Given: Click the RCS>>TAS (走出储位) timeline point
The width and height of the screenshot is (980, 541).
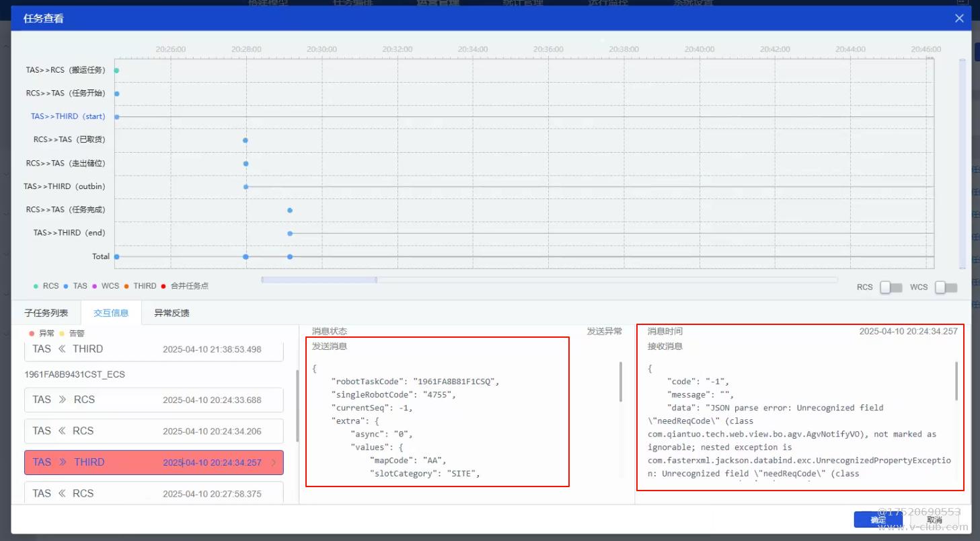Looking at the screenshot, I should pyautogui.click(x=246, y=164).
